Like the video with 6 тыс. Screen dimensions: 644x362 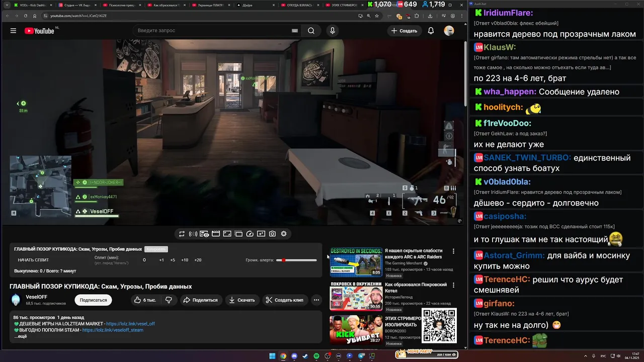145,300
